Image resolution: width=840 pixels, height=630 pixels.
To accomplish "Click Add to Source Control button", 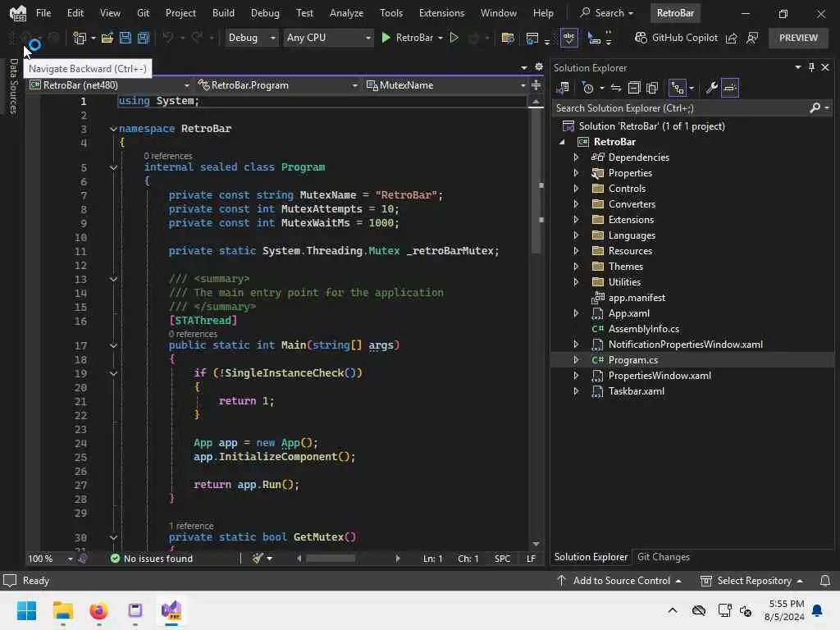I will pyautogui.click(x=620, y=581).
